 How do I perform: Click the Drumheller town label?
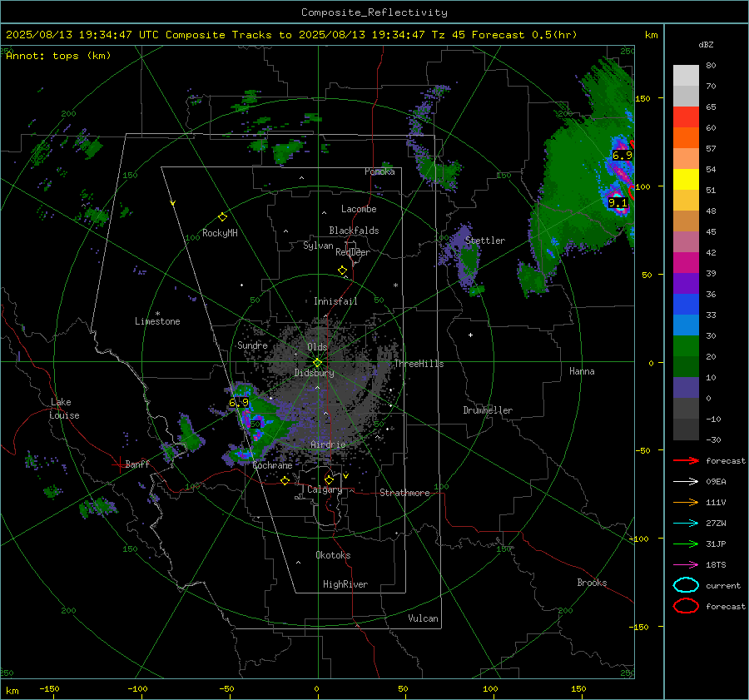pyautogui.click(x=488, y=410)
